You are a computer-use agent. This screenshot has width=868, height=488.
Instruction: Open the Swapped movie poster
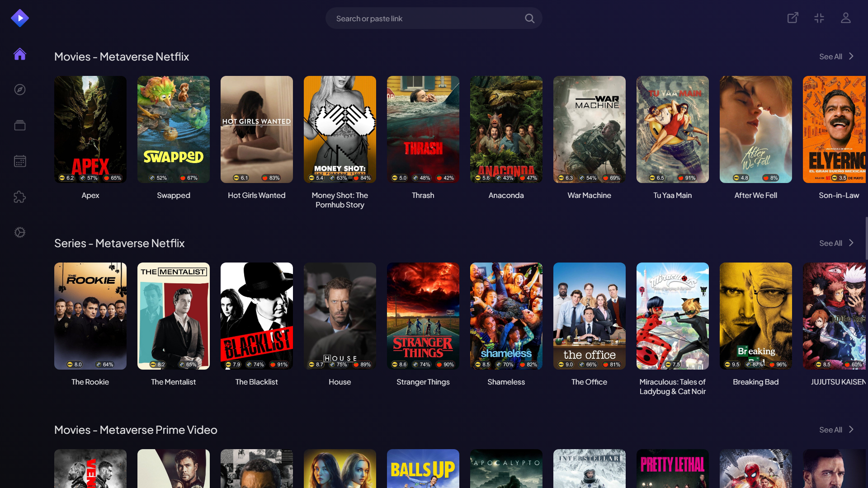coord(174,129)
